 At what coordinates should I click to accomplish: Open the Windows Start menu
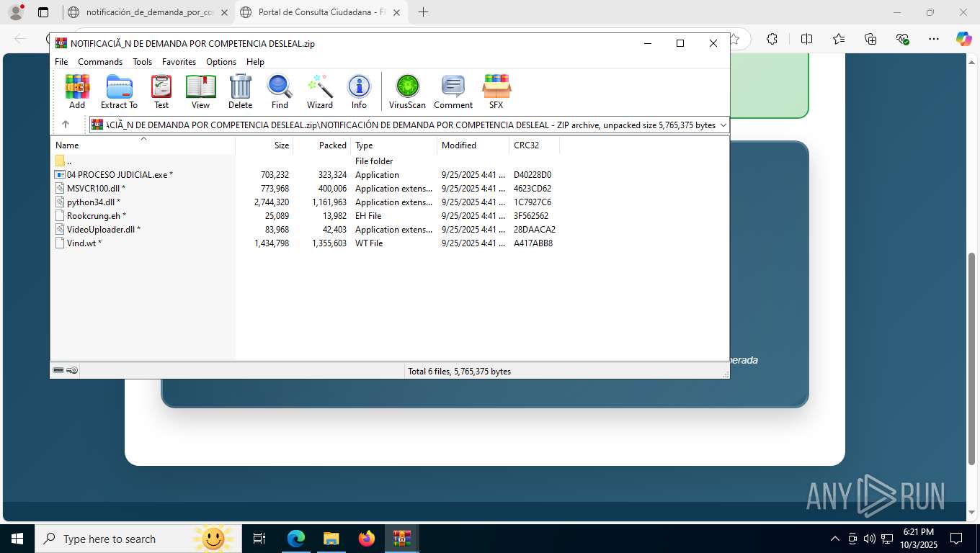click(x=17, y=539)
